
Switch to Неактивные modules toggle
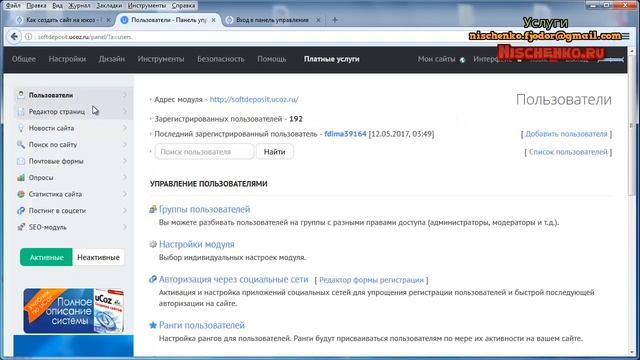98,257
